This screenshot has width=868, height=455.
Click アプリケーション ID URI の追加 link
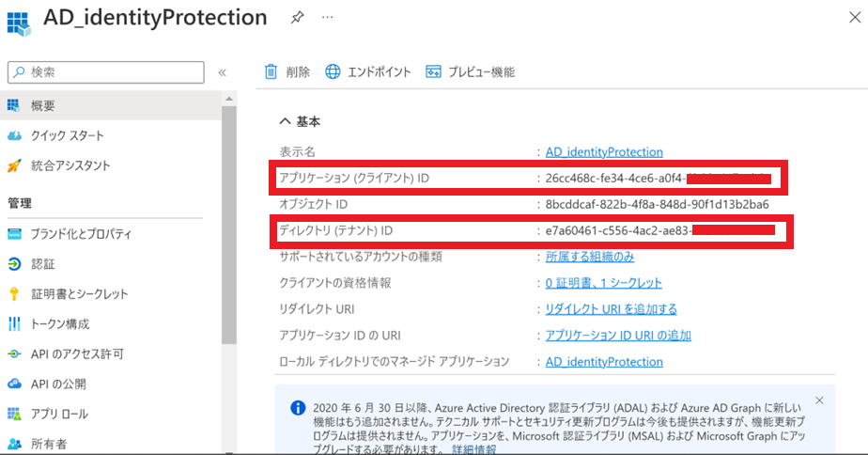click(618, 336)
